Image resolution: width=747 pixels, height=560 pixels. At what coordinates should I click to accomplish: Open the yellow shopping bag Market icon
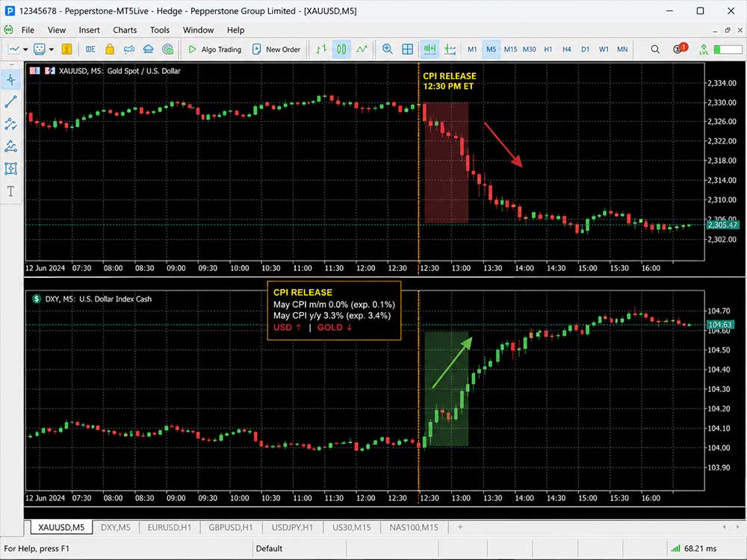[x=110, y=49]
